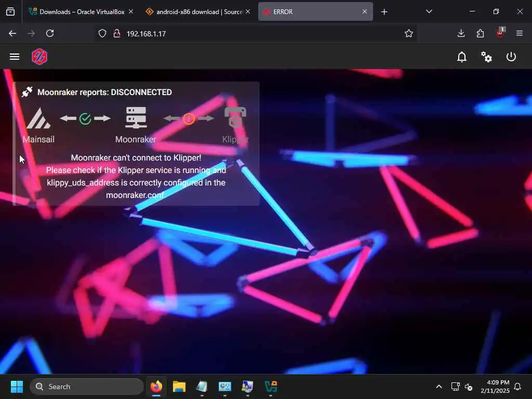The image size is (532, 399).
Task: Switch to android-x86 download SourceForge tab
Action: point(198,12)
